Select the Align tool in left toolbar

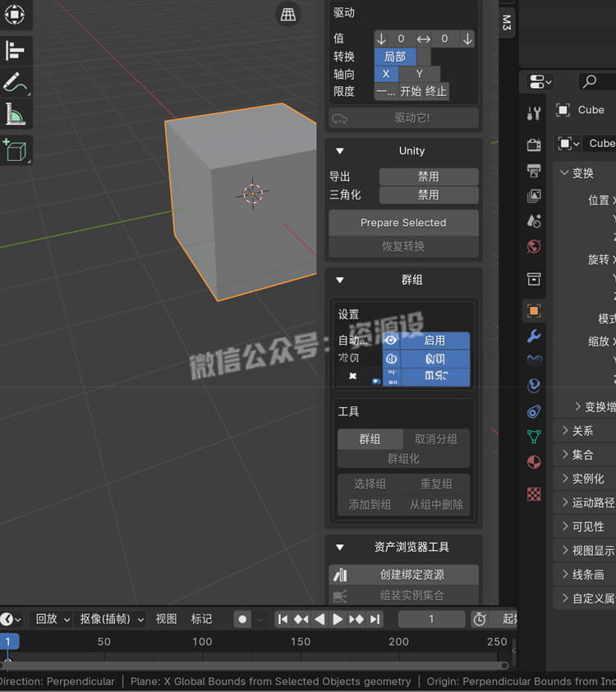coord(15,50)
